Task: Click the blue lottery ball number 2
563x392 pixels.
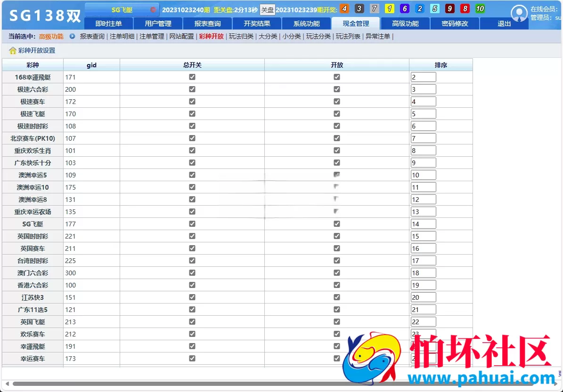Action: point(419,8)
